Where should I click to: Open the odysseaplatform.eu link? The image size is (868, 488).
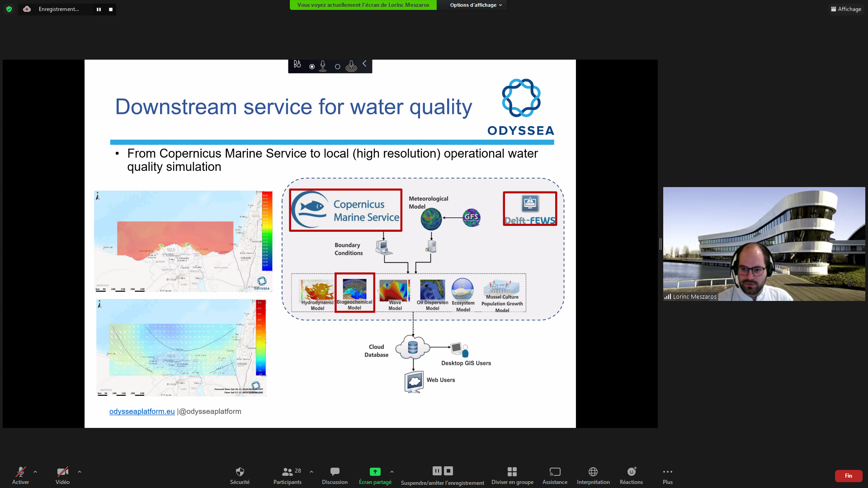pos(142,411)
